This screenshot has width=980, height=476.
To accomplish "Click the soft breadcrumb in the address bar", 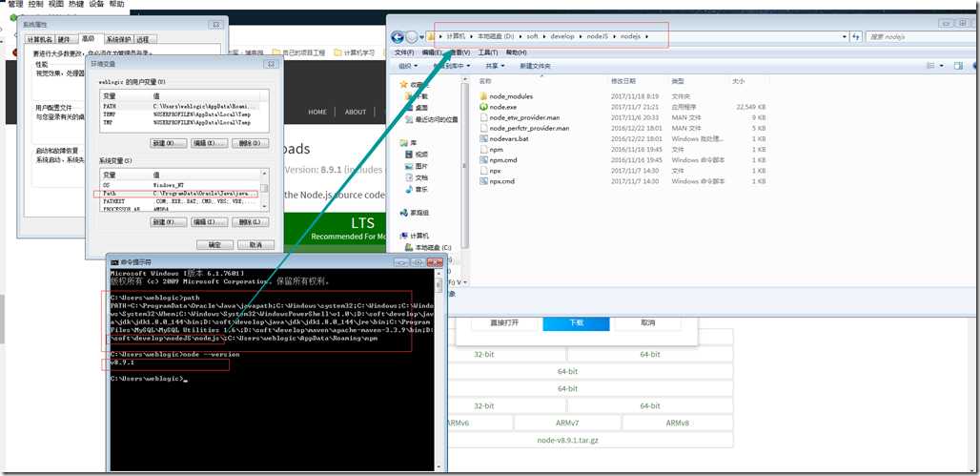I will tap(532, 36).
